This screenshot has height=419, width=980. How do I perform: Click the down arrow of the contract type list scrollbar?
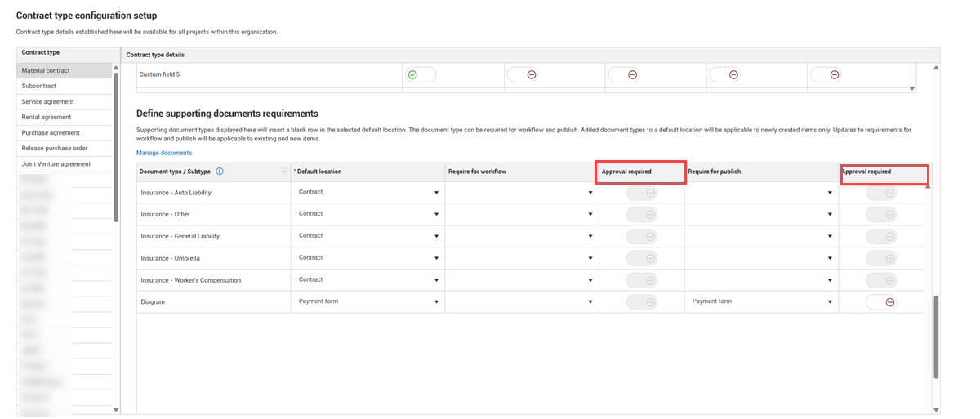(116, 409)
